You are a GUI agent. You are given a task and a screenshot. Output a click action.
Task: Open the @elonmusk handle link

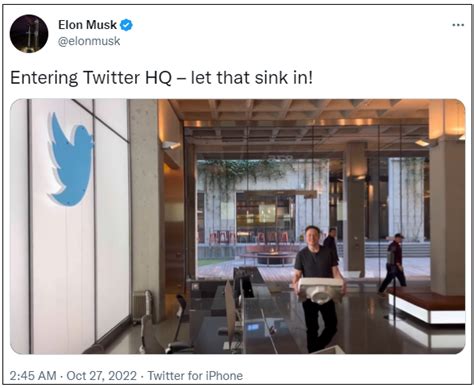pos(89,41)
